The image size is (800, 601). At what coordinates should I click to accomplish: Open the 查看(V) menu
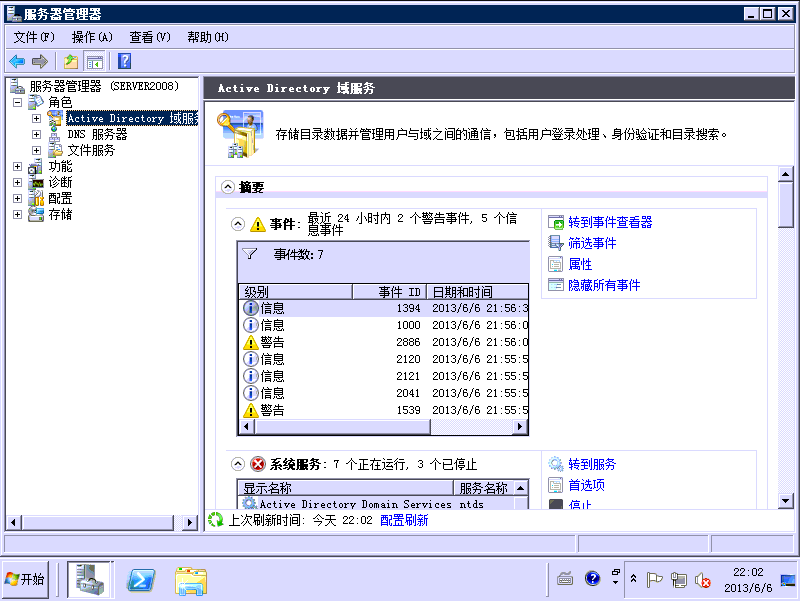150,37
